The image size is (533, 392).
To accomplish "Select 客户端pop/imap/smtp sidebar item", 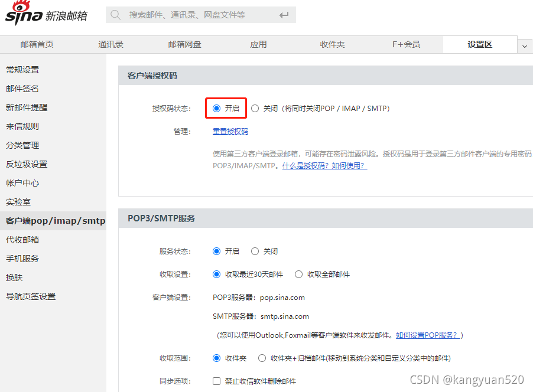I will pos(53,221).
